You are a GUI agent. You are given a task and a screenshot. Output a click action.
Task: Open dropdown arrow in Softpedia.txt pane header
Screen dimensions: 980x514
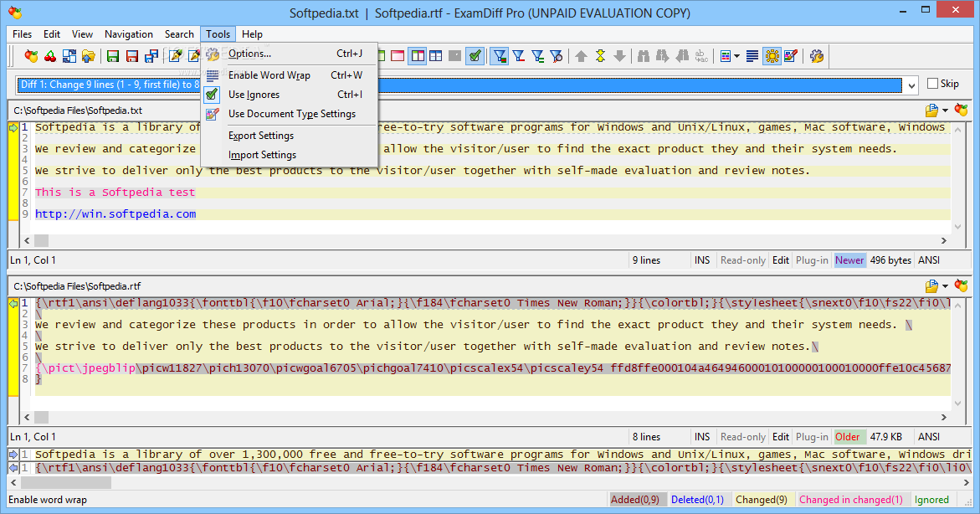point(945,111)
